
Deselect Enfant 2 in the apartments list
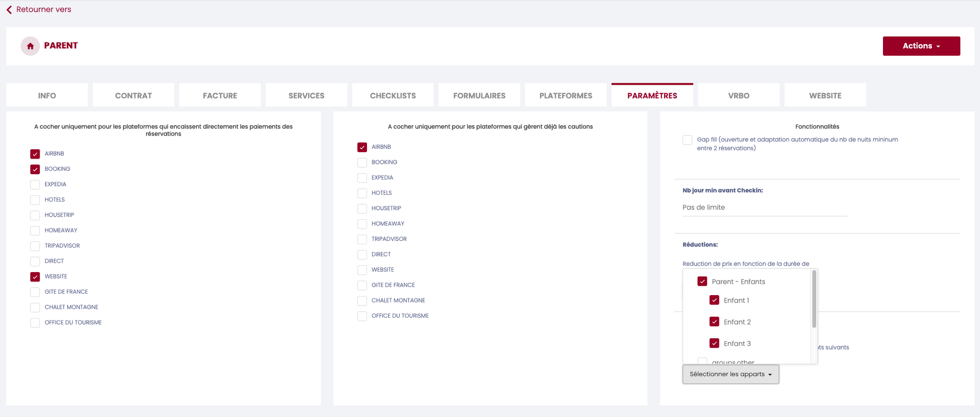coord(714,322)
